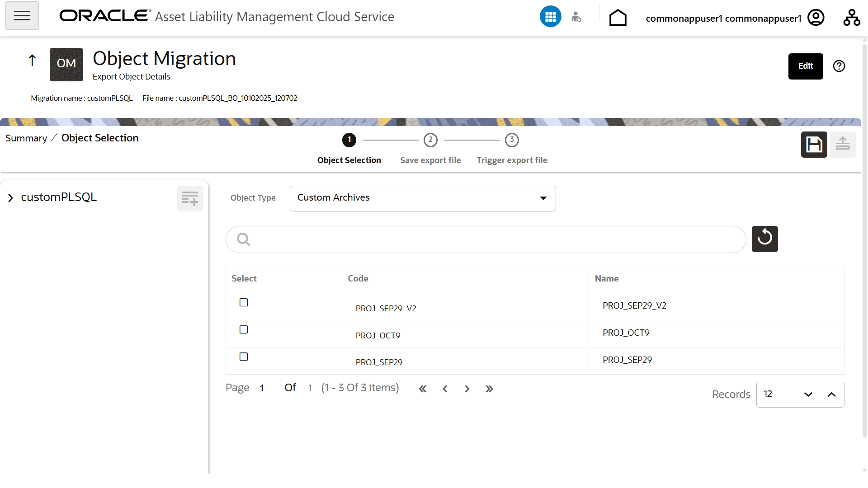Open the user profile icon
This screenshot has width=868, height=488.
click(x=816, y=18)
